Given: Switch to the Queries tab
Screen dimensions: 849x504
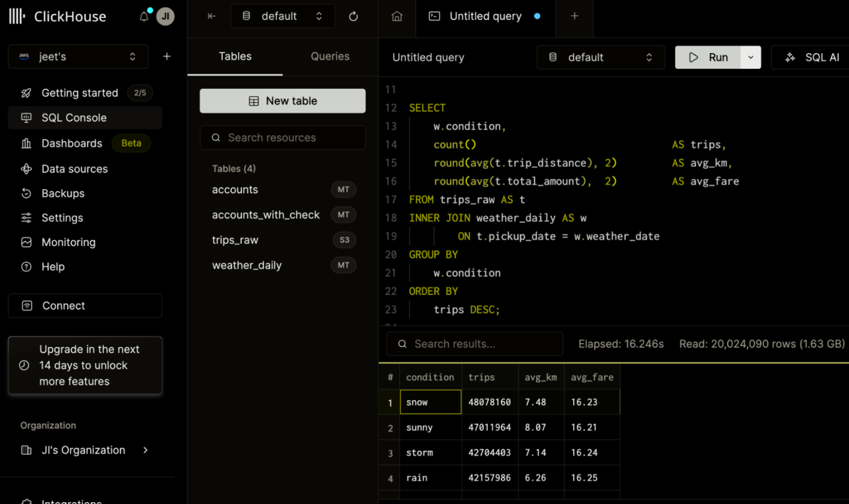Looking at the screenshot, I should (330, 56).
